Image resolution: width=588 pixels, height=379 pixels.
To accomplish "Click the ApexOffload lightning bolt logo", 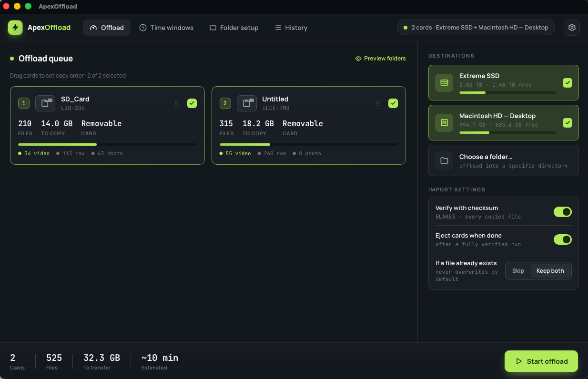I will point(15,28).
